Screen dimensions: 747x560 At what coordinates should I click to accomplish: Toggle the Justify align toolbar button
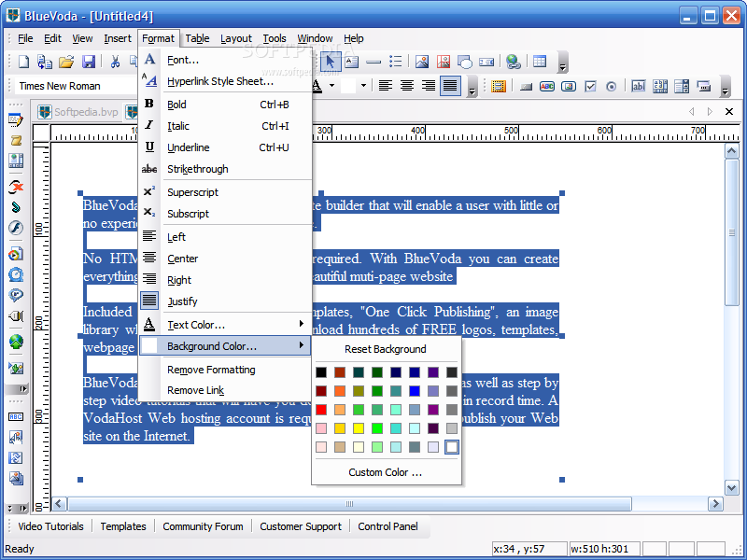pos(450,86)
